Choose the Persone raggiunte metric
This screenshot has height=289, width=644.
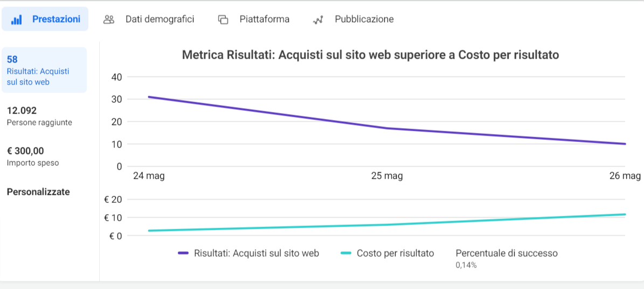39,116
